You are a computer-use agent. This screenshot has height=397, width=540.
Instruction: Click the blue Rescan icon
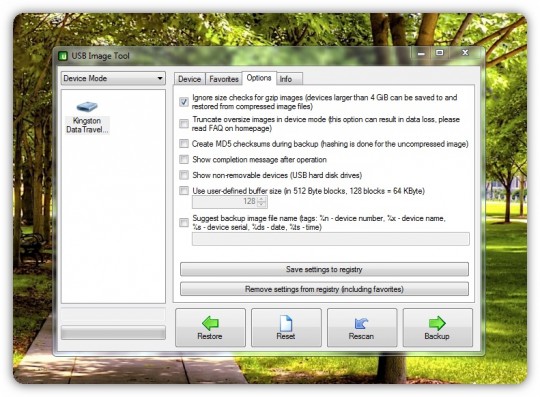coord(361,323)
